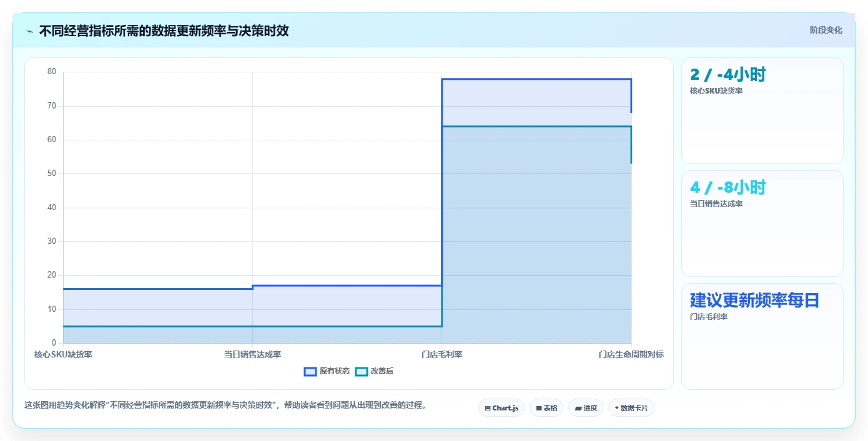This screenshot has width=868, height=441.
Task: Click the 表格 tag icon
Action: 538,408
